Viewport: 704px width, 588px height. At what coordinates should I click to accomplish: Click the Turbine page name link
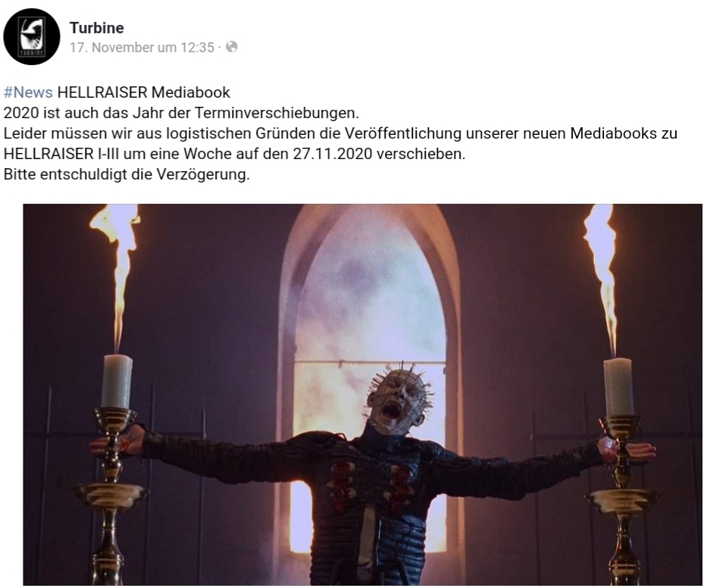tap(96, 28)
